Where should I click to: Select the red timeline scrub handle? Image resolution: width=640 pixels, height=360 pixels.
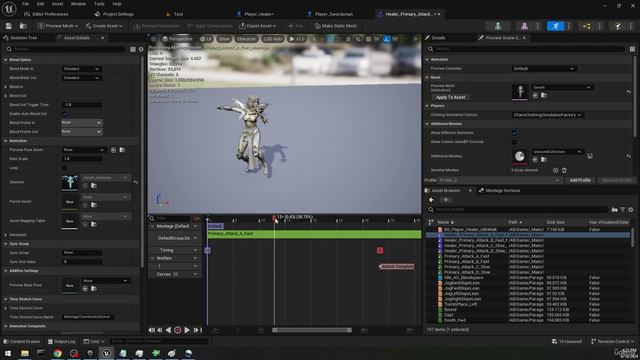(274, 218)
